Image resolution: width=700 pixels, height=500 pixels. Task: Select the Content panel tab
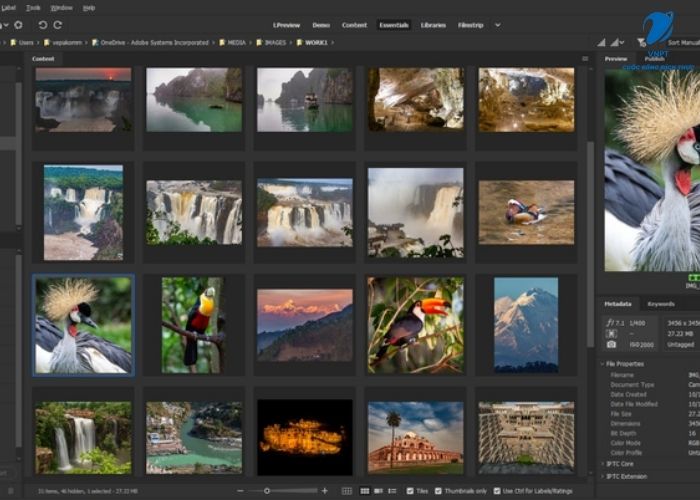pos(43,58)
